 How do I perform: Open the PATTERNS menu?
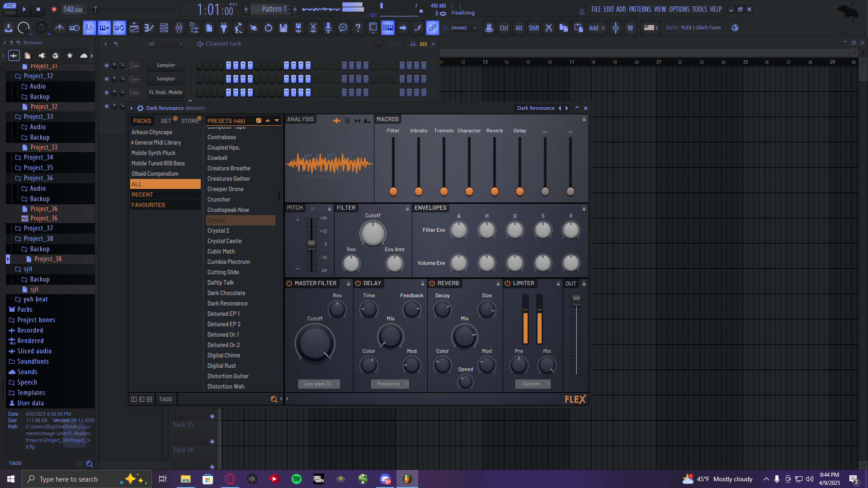[640, 9]
